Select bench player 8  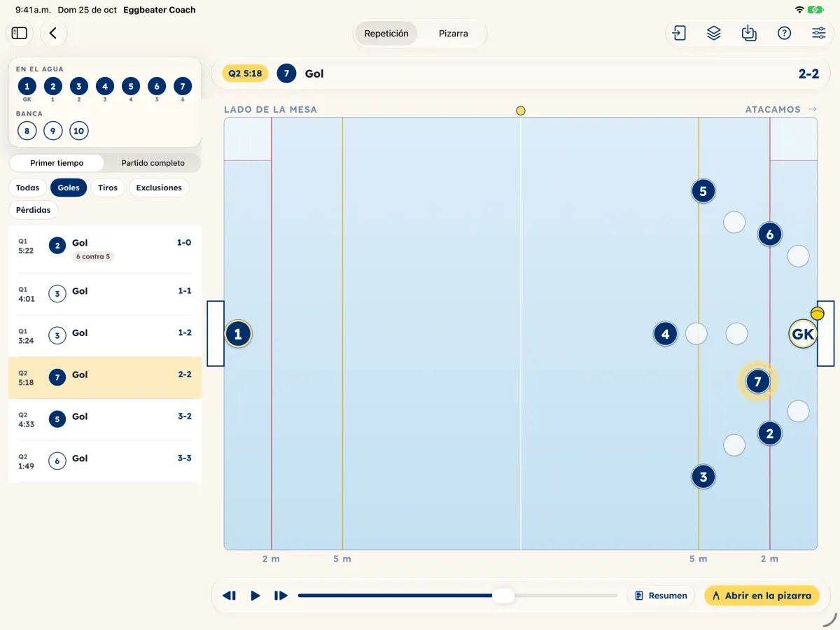click(x=27, y=131)
